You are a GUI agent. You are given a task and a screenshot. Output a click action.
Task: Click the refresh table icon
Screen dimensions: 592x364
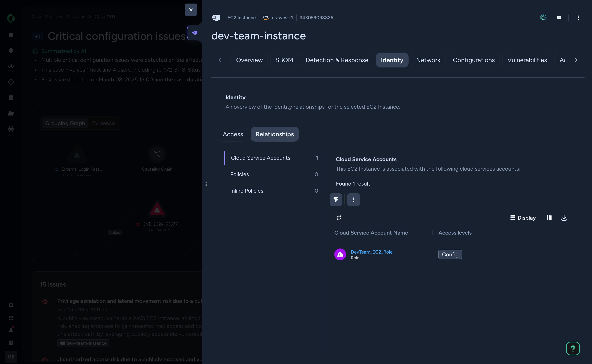point(339,218)
